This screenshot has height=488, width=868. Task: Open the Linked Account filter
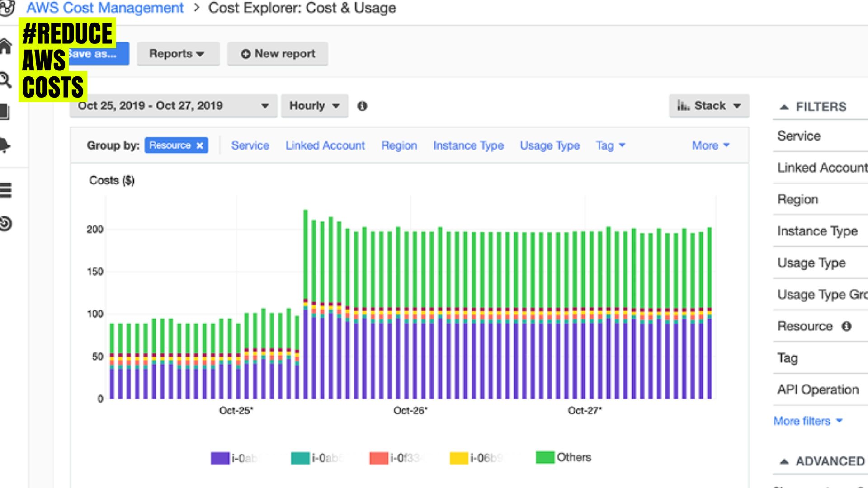pos(820,168)
